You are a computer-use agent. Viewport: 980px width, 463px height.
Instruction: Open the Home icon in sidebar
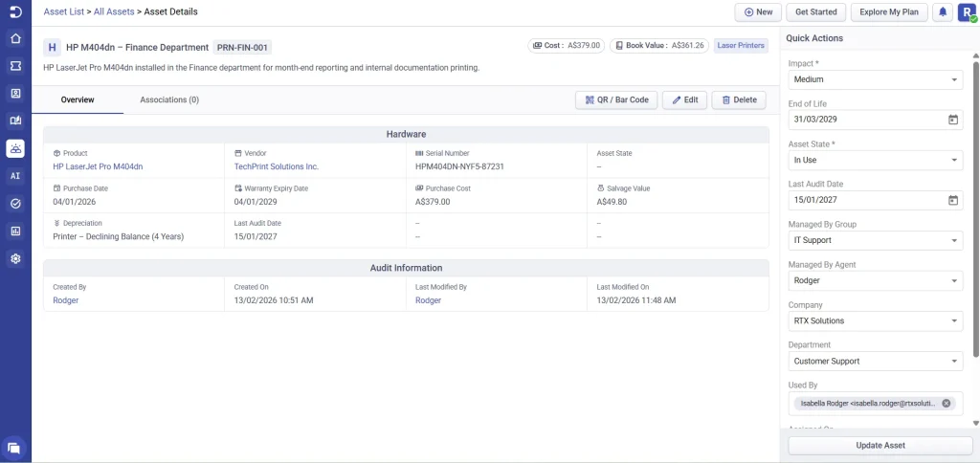pos(15,39)
